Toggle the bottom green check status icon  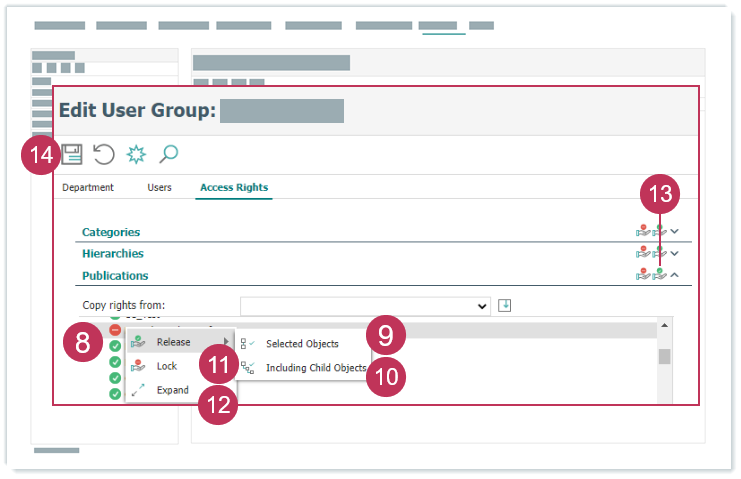click(x=115, y=394)
